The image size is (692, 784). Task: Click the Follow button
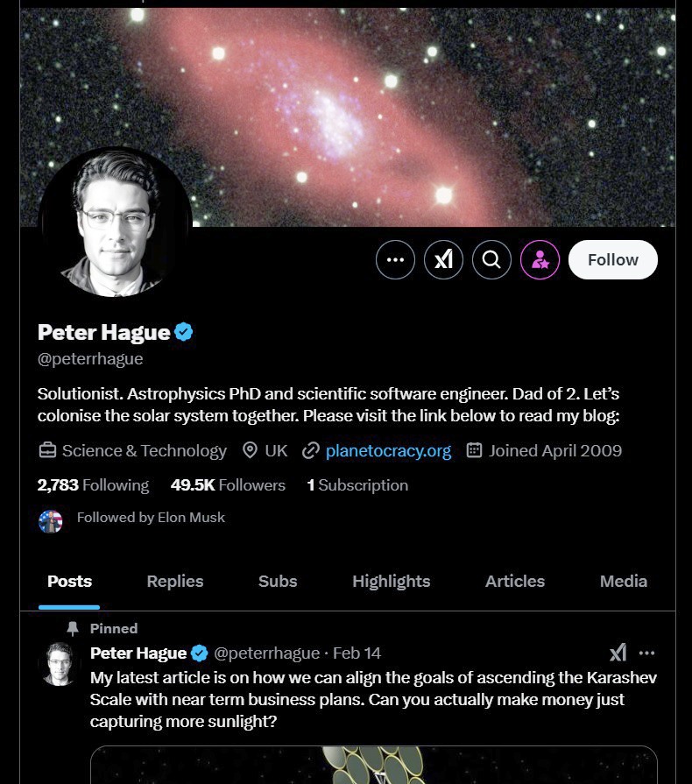[613, 259]
